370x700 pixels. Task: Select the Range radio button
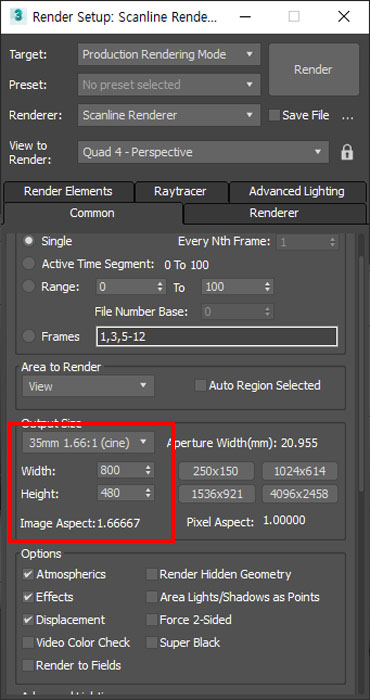pos(29,287)
